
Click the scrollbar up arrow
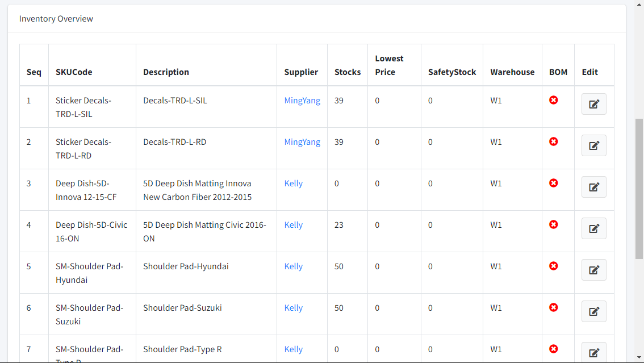pos(639,4)
